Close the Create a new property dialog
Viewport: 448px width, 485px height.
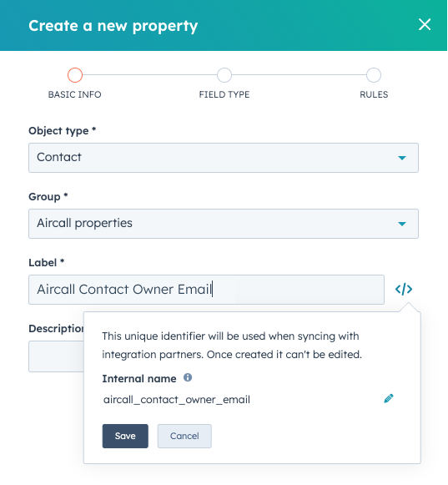425,24
